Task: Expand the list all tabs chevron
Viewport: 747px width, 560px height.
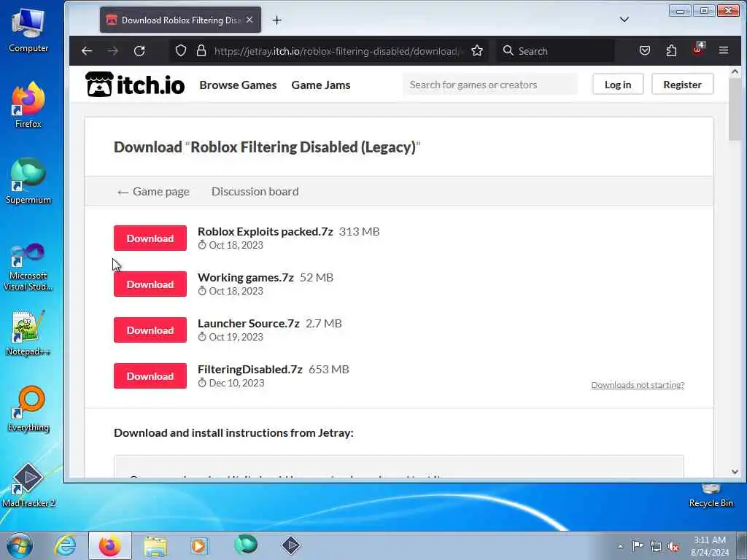Action: pos(624,20)
